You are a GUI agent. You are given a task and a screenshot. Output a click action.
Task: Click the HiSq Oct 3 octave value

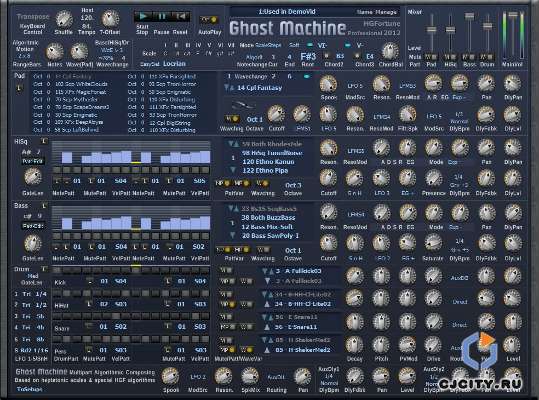point(293,185)
